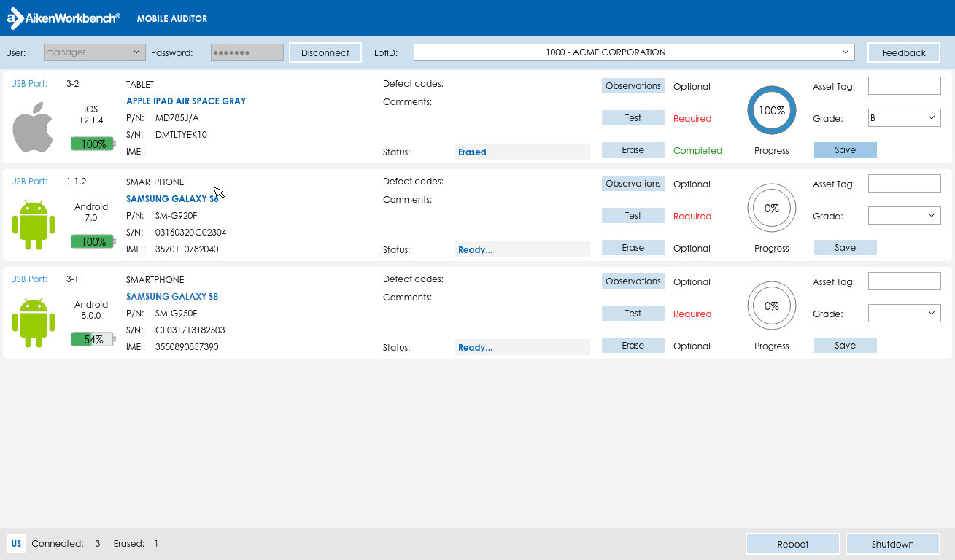This screenshot has width=955, height=560.
Task: Click the Galaxy S6 battery level indicator
Action: pyautogui.click(x=93, y=241)
